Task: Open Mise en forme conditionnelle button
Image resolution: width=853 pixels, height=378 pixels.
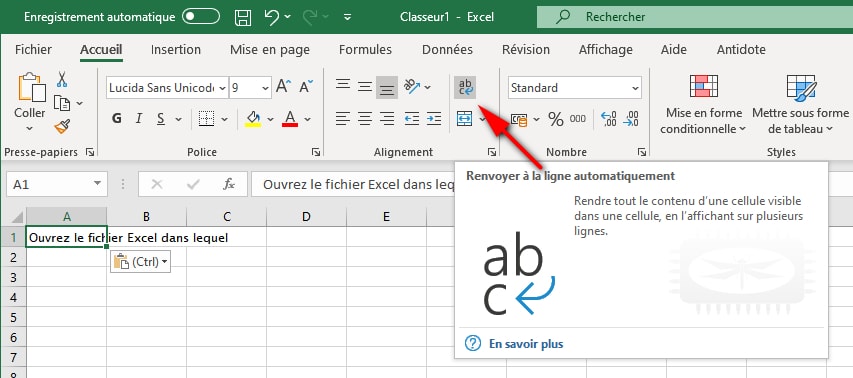Action: click(x=703, y=104)
